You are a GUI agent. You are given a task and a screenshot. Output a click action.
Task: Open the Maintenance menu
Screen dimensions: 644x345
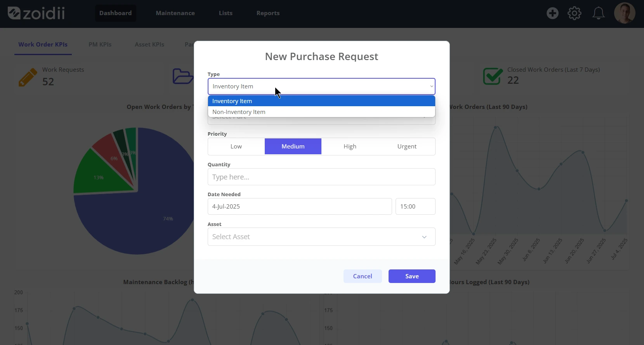175,13
